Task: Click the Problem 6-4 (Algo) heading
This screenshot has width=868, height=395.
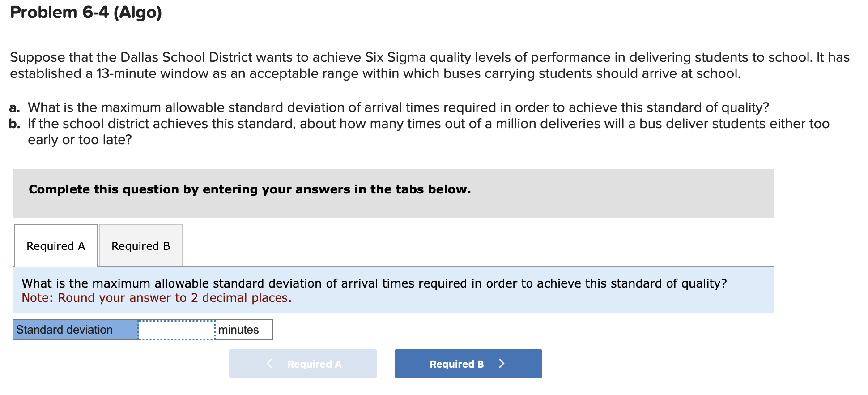Action: 86,12
